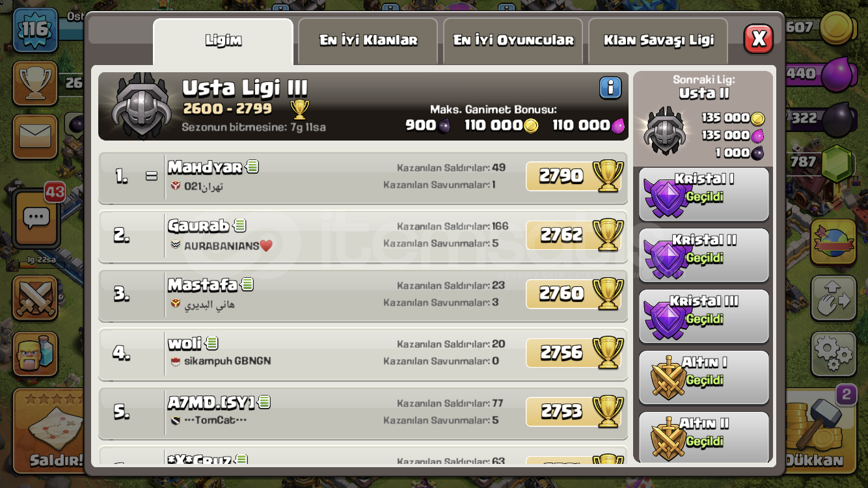The height and width of the screenshot is (488, 868).
Task: Switch to En İyi Klanlar tab
Action: [x=368, y=40]
